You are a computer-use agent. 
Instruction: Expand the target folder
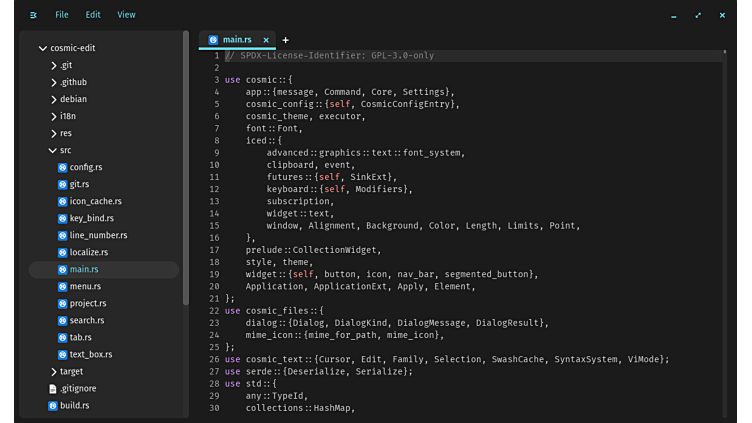[x=53, y=372]
